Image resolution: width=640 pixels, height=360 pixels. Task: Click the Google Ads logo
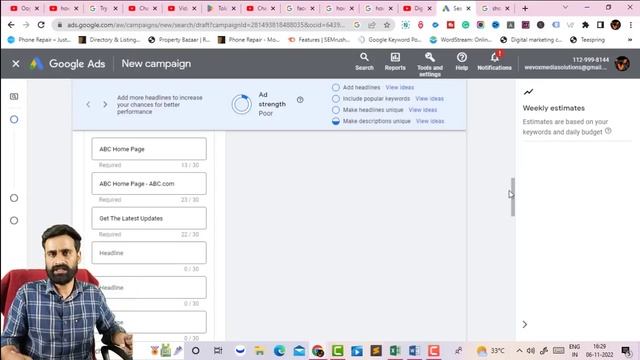[x=36, y=64]
